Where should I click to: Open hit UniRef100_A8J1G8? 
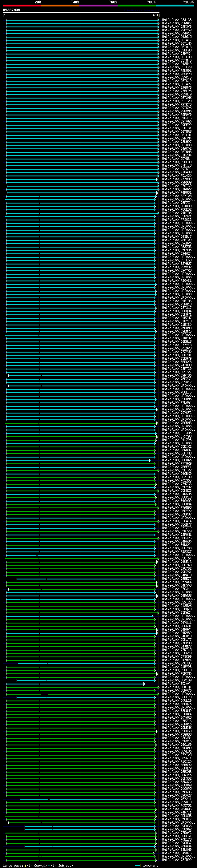pyautogui.click(x=177, y=20)
